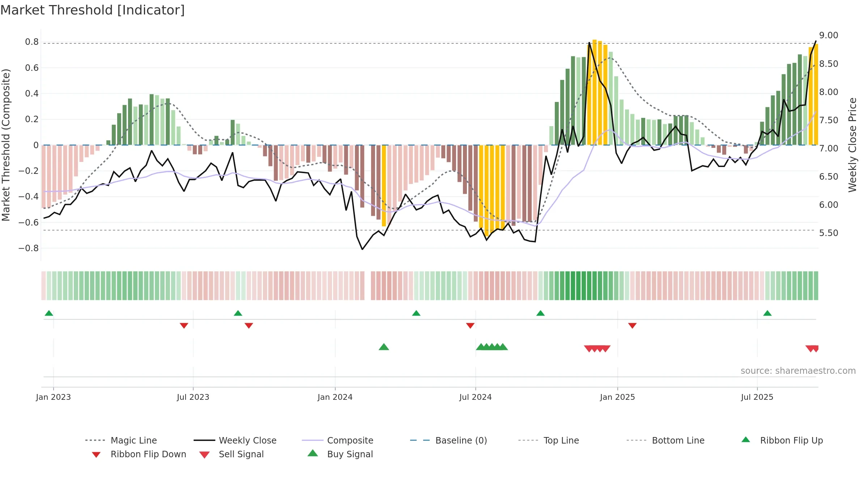Screen dimensions: 868x488
Task: Click the 6.00 price tick on the right axis
Action: coord(829,205)
